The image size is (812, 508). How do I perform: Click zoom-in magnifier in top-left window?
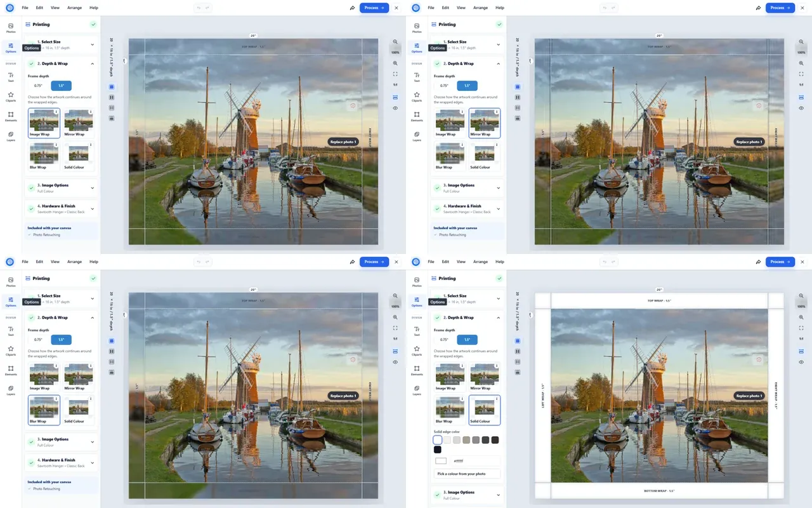coord(395,63)
